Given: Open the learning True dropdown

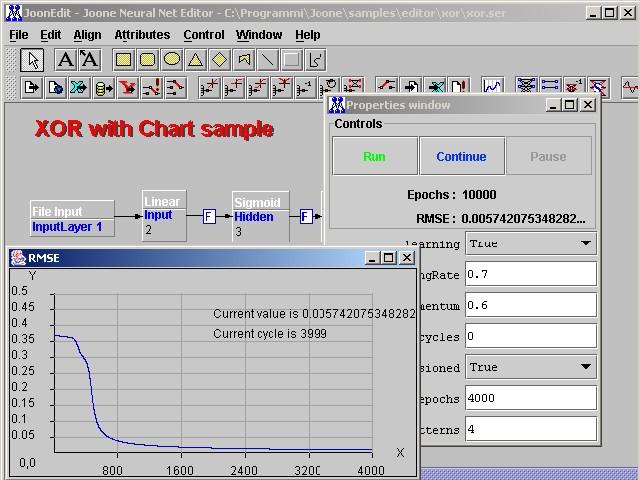Looking at the screenshot, I should click(x=531, y=244).
